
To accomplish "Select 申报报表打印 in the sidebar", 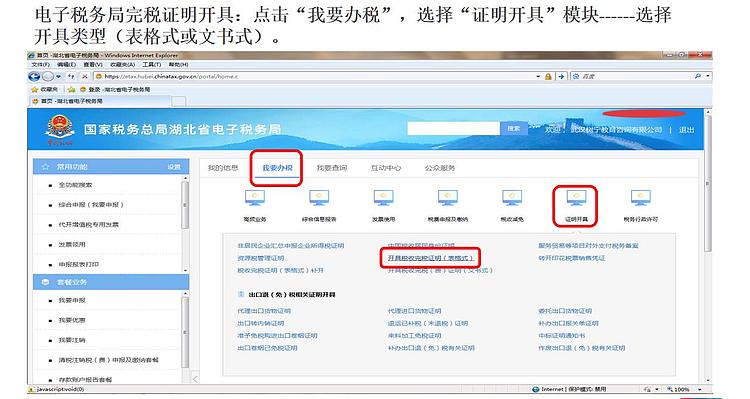I will tap(79, 264).
